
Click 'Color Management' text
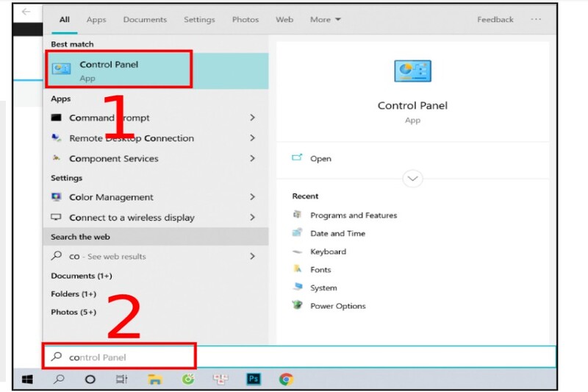click(111, 197)
